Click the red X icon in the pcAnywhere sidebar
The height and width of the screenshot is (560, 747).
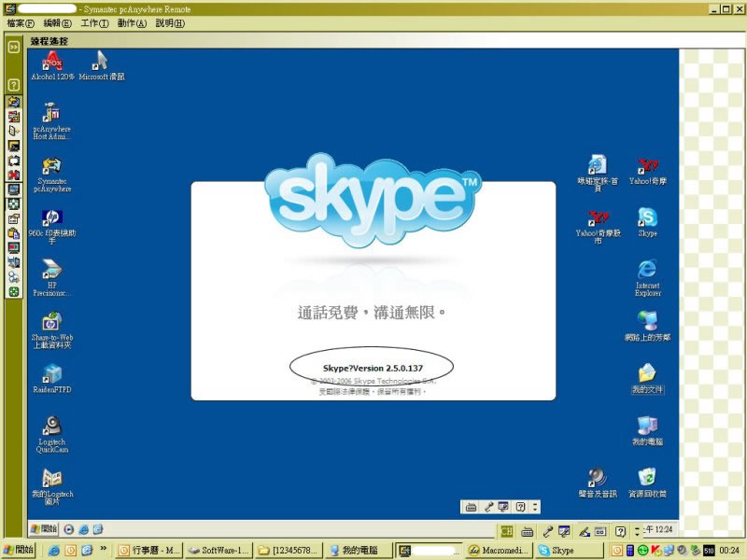pyautogui.click(x=14, y=175)
